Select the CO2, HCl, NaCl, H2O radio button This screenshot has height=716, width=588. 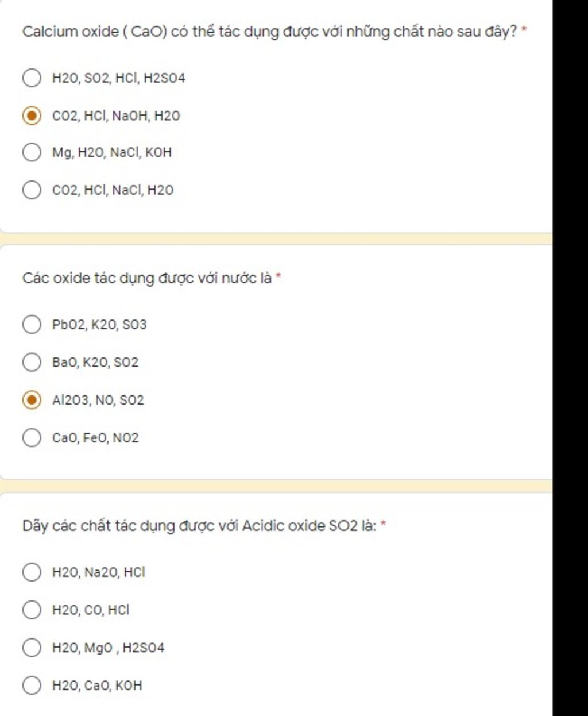[x=32, y=190]
